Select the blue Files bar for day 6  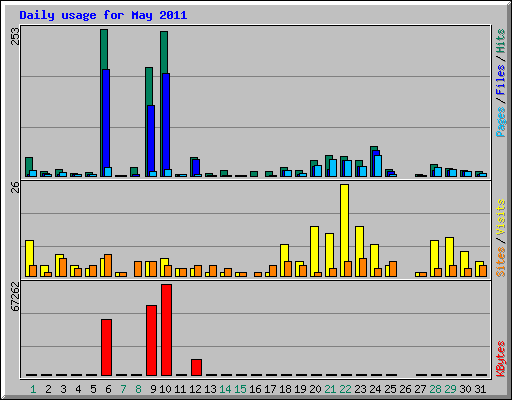click(x=106, y=118)
